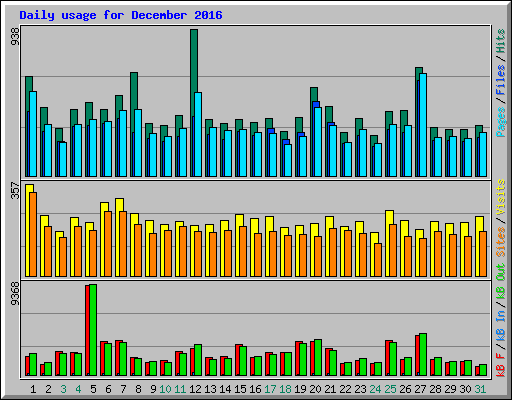This screenshot has width=512, height=400.
Task: Click green day label 3
Action: pyautogui.click(x=63, y=389)
